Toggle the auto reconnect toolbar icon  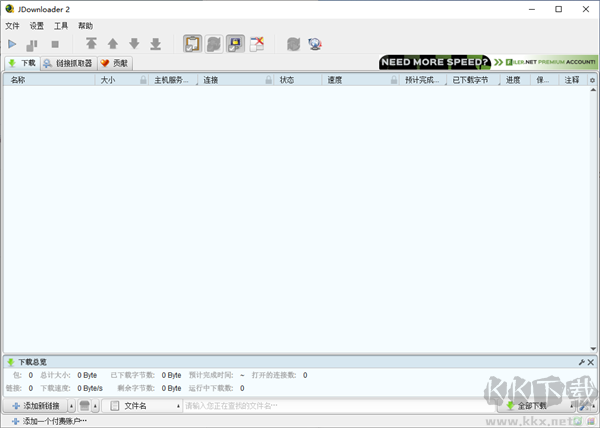click(x=214, y=44)
